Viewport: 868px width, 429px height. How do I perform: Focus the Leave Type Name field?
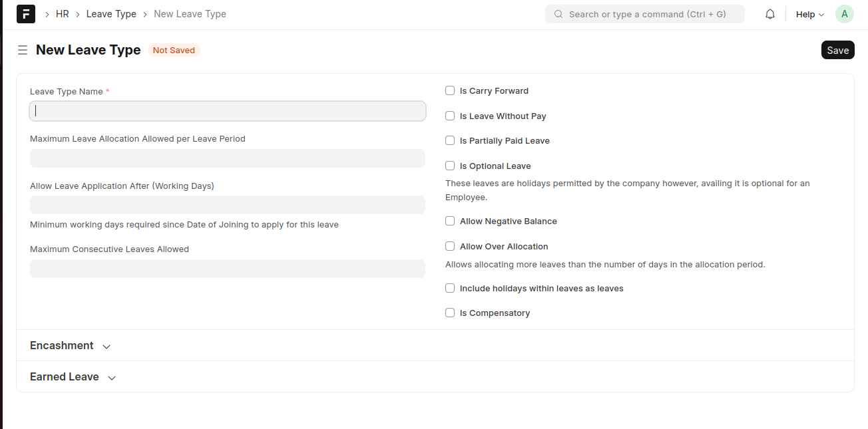coord(228,111)
